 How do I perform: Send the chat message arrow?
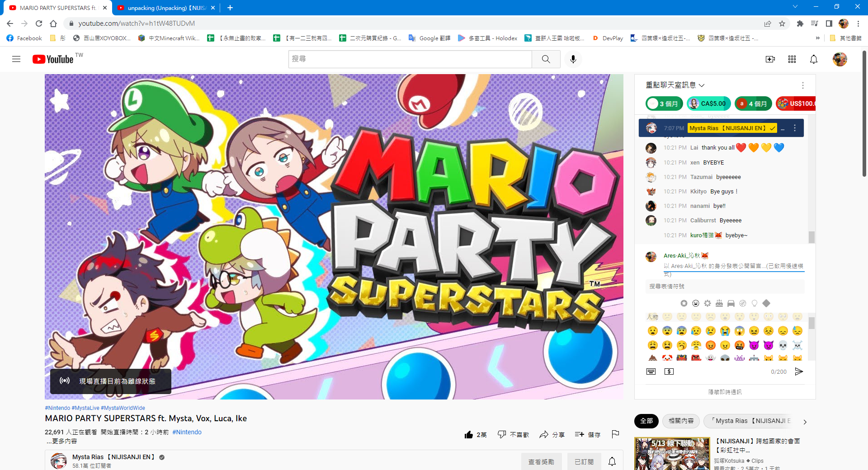(x=799, y=371)
